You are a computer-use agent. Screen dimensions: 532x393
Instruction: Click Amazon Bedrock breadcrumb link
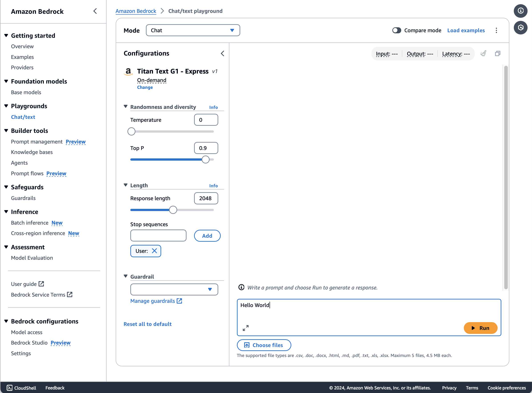tap(136, 11)
